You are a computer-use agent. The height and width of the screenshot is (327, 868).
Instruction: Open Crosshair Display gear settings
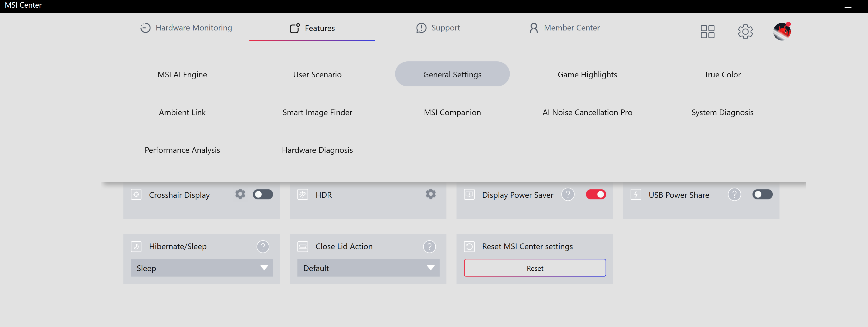pyautogui.click(x=240, y=194)
